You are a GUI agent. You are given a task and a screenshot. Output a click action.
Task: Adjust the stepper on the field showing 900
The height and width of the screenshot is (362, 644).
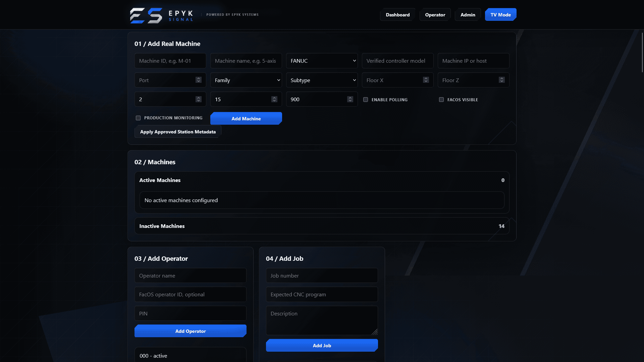pos(350,99)
